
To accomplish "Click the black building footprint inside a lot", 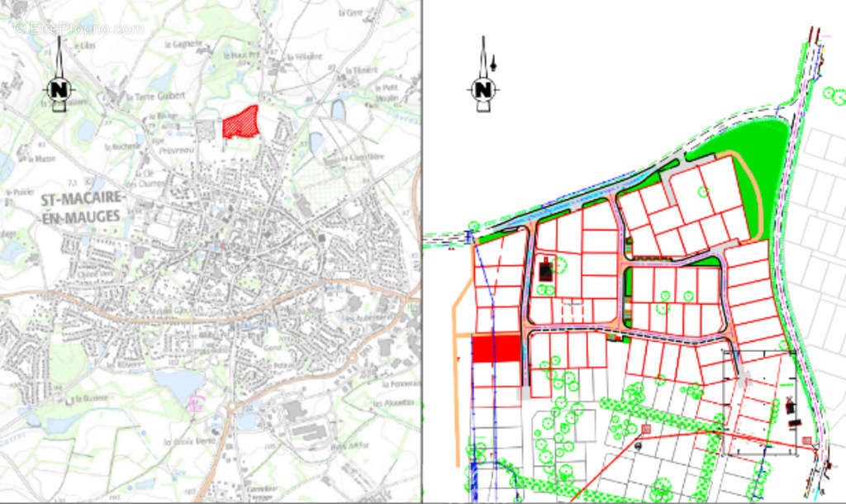I will [546, 269].
